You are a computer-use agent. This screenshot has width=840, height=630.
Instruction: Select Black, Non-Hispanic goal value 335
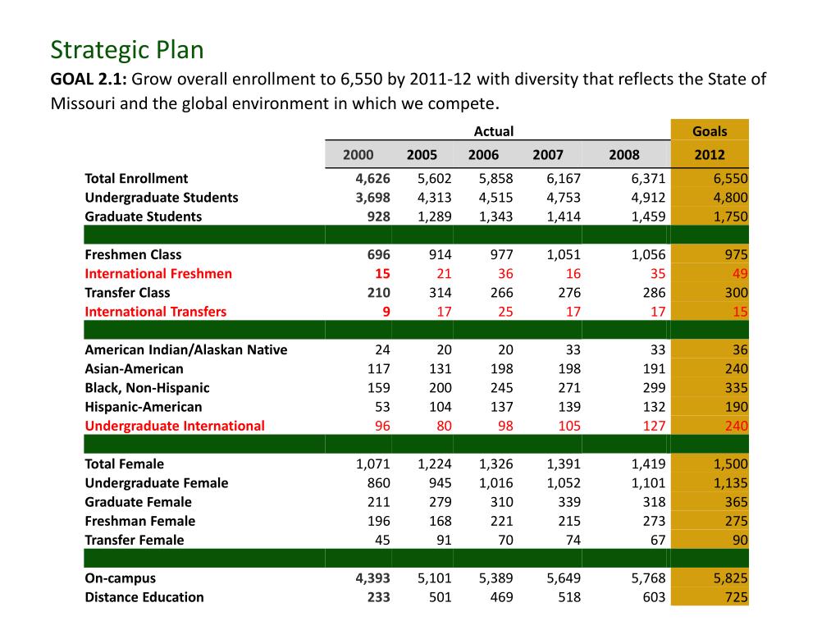737,388
